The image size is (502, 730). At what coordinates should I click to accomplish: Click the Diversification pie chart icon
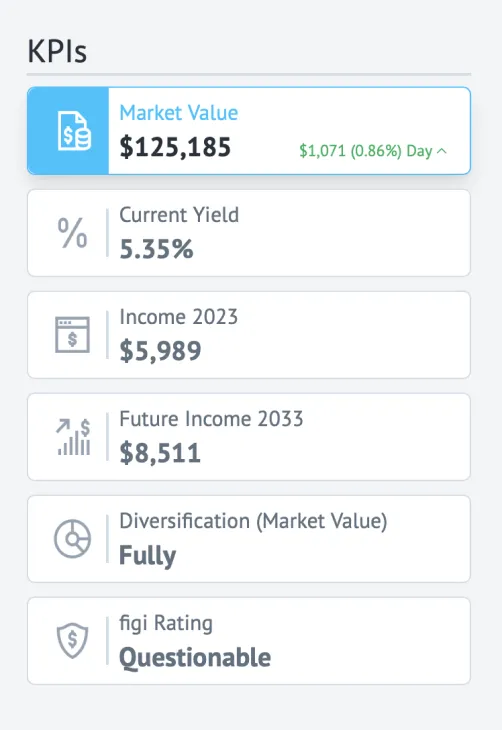click(x=72, y=539)
